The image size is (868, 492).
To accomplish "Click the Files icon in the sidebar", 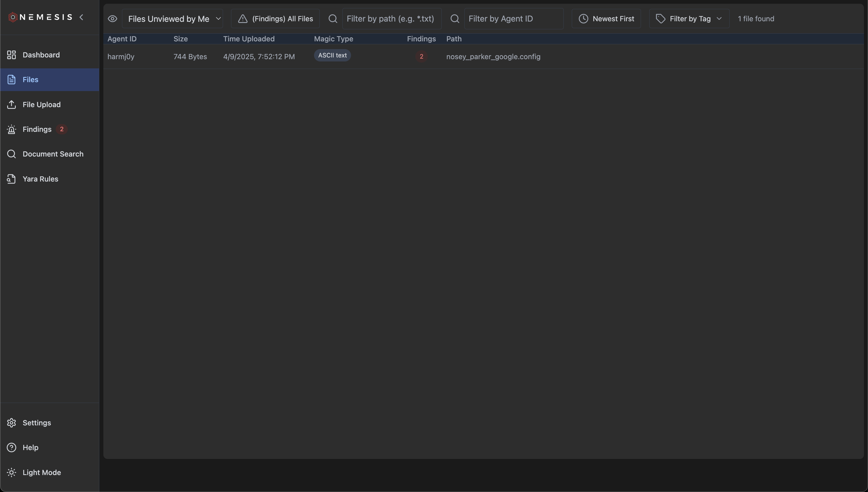I will 11,80.
